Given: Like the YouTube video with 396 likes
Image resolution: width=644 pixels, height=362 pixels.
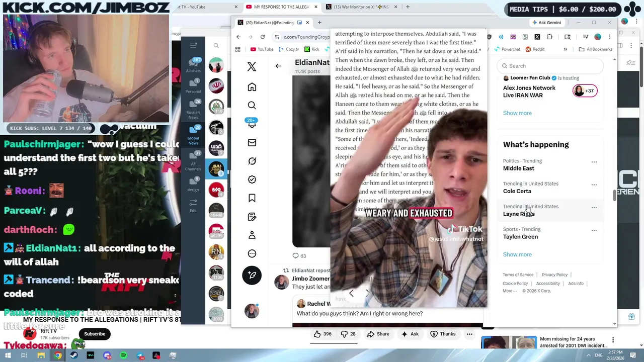Looking at the screenshot, I should [x=323, y=334].
